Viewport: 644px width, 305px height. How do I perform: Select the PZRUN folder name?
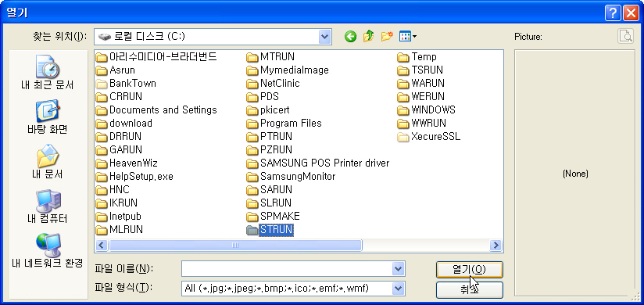coord(276,149)
